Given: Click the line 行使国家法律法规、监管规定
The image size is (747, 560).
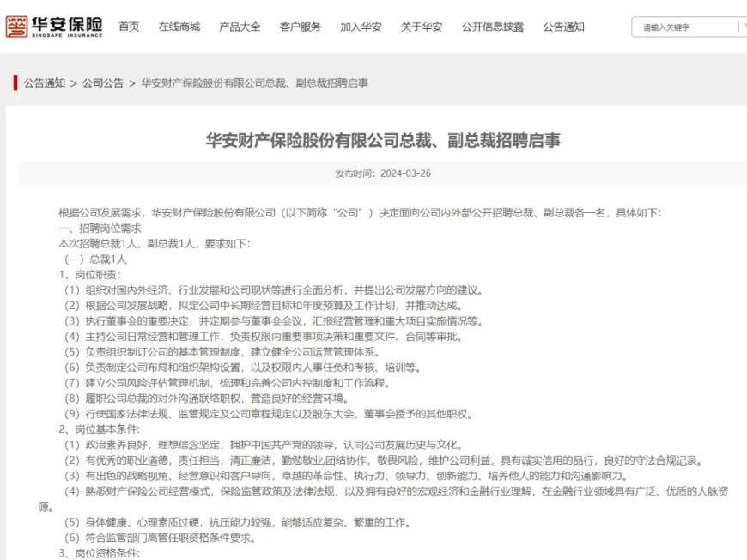Looking at the screenshot, I should click(x=269, y=414).
